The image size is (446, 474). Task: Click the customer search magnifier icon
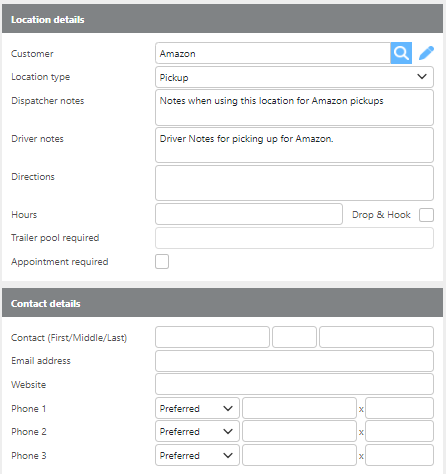(401, 53)
